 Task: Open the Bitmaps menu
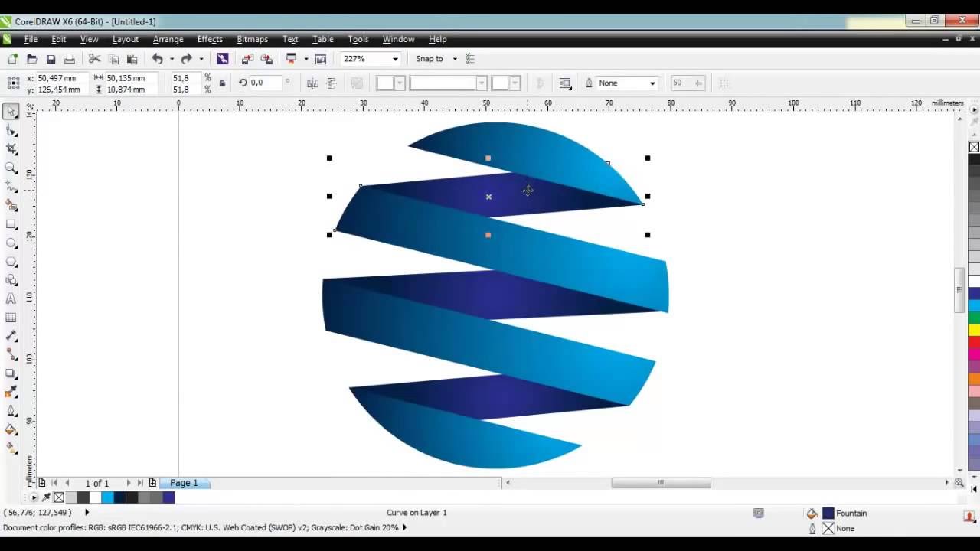pyautogui.click(x=253, y=39)
